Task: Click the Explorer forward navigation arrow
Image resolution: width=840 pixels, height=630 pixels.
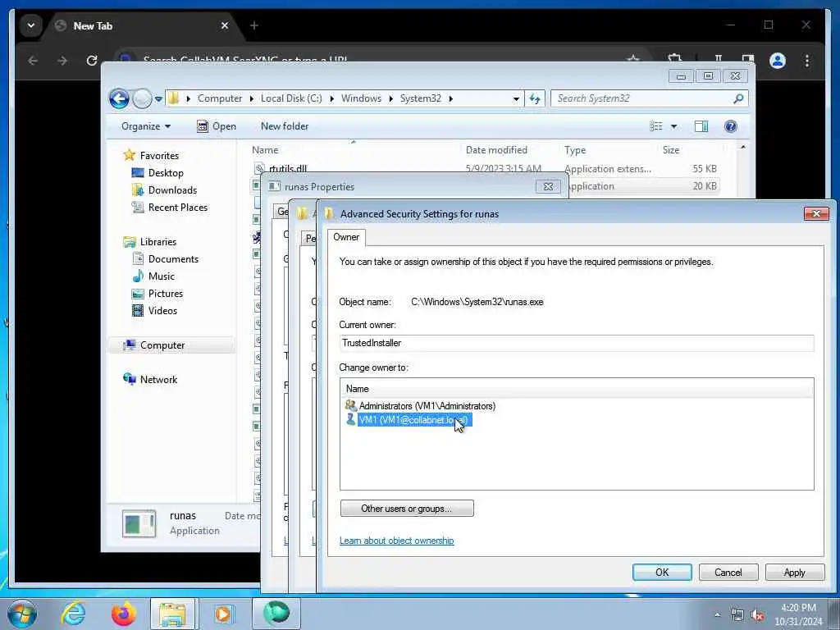Action: point(142,98)
